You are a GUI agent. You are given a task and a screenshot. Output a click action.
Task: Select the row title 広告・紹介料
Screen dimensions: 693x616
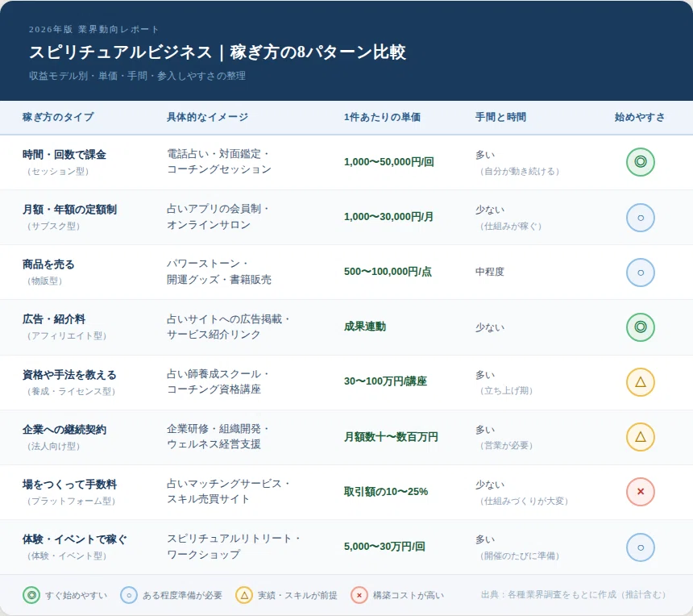tap(53, 319)
